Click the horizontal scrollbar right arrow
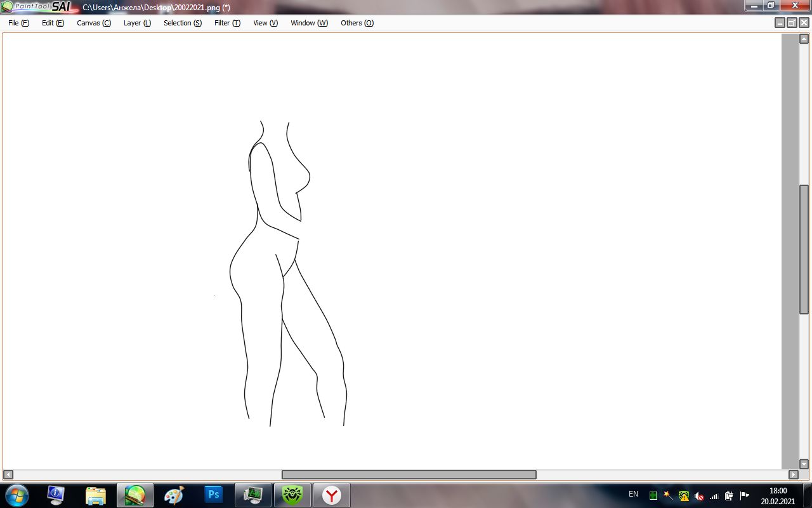The image size is (812, 508). click(793, 474)
